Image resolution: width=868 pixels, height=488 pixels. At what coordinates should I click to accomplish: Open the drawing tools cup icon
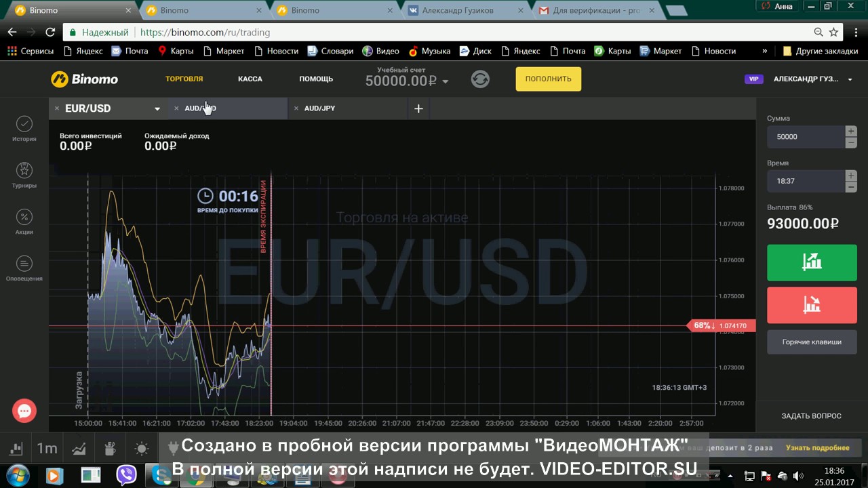[x=110, y=448]
